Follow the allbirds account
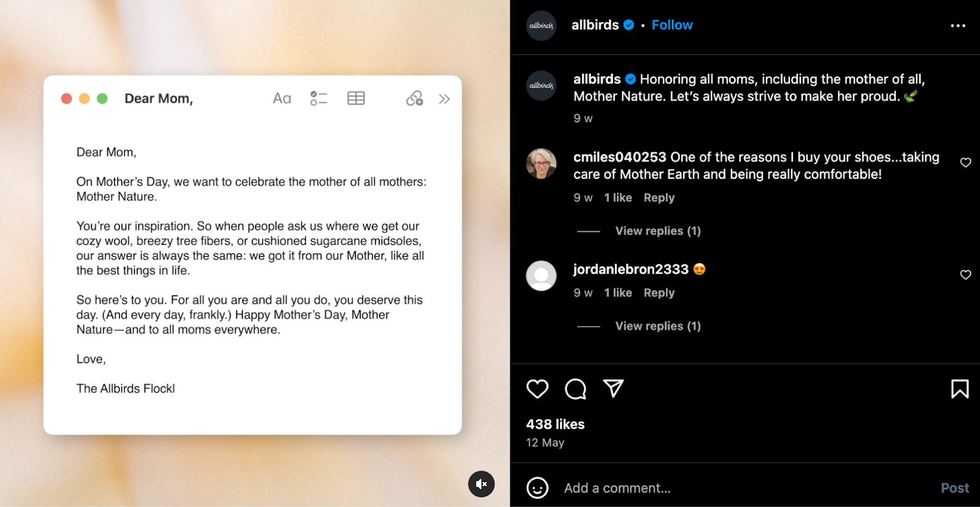This screenshot has width=980, height=507. (x=672, y=25)
